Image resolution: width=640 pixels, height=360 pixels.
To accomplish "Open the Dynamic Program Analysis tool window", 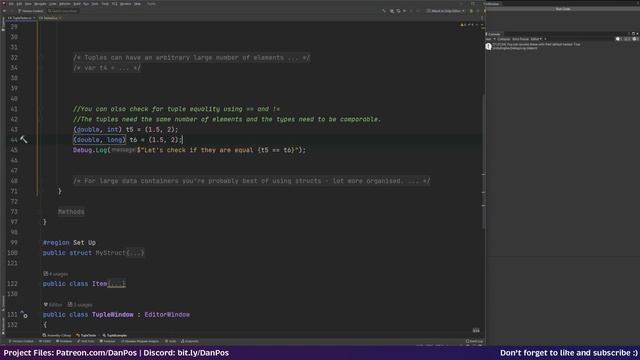I will tap(140, 341).
